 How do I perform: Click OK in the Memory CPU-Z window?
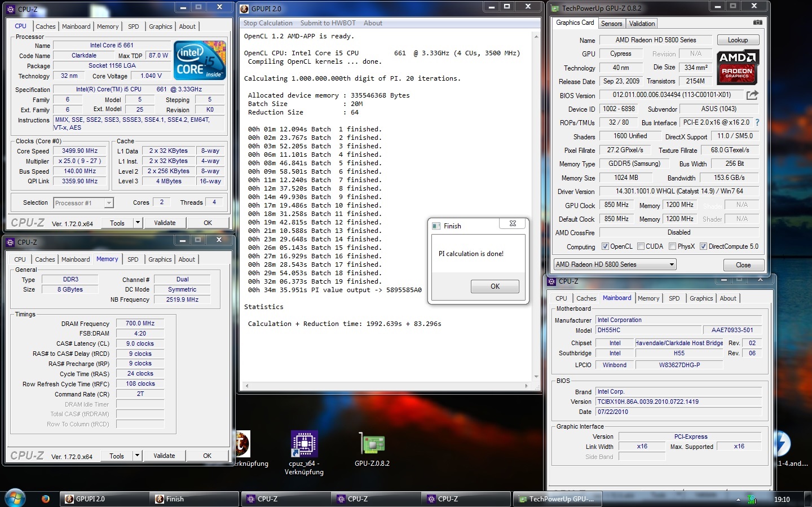click(x=207, y=456)
